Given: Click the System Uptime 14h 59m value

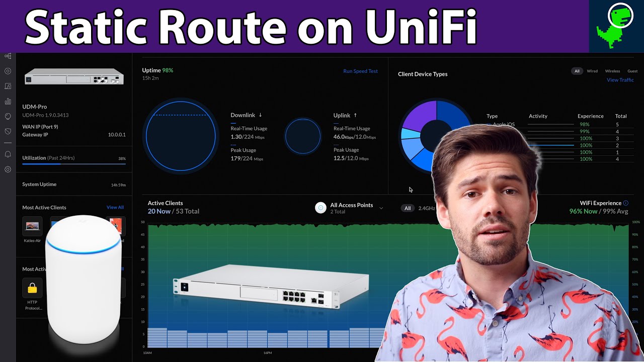Looking at the screenshot, I should click(118, 185).
